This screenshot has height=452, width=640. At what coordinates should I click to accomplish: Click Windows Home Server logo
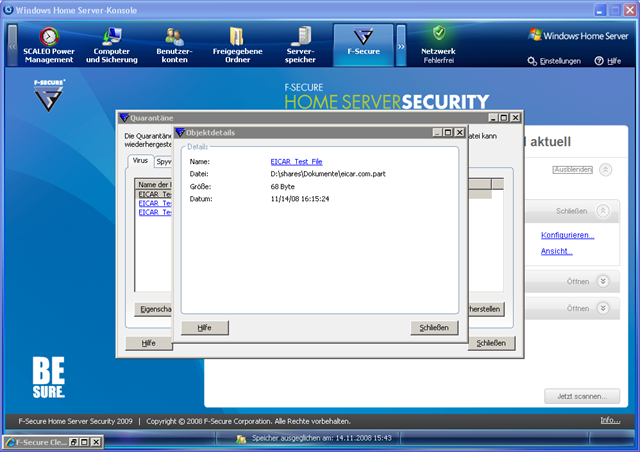578,36
